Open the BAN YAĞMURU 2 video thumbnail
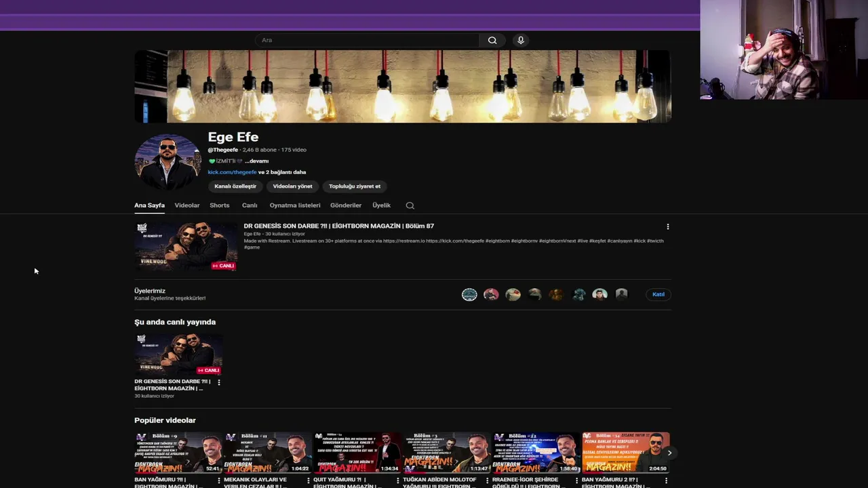Image resolution: width=868 pixels, height=488 pixels. (x=626, y=453)
